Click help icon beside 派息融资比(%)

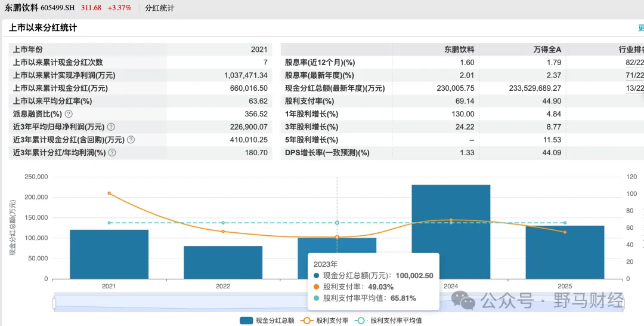tap(69, 114)
